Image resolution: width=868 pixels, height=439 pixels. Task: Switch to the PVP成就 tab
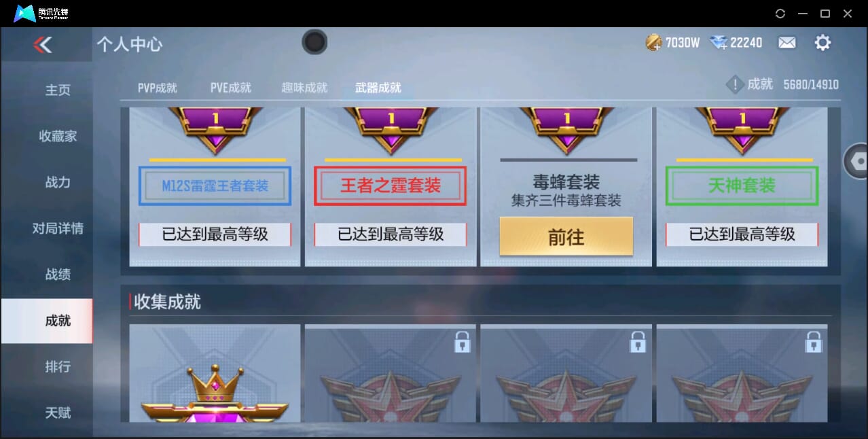[x=158, y=88]
